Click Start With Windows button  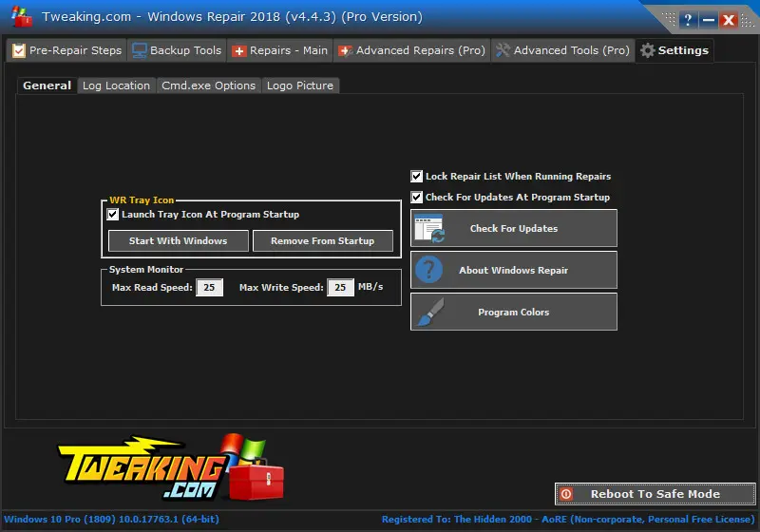tap(179, 240)
